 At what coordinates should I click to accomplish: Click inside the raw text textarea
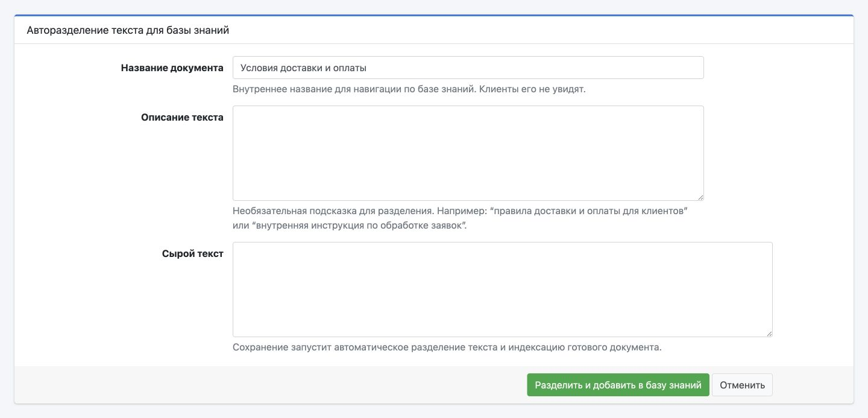(502, 290)
